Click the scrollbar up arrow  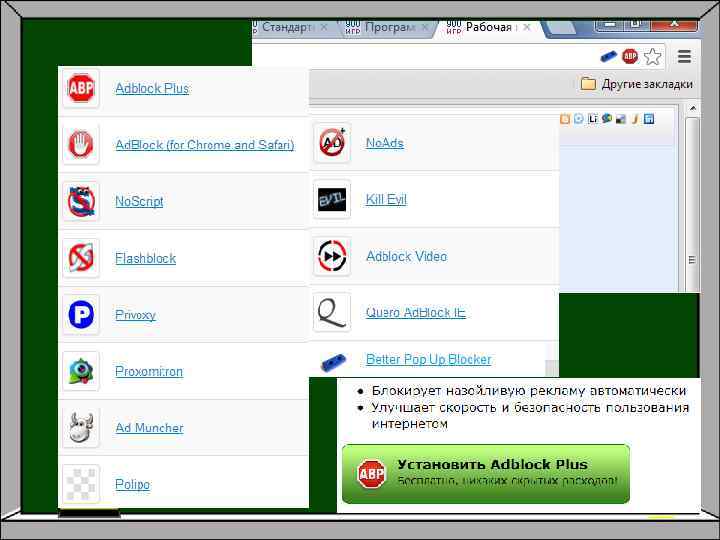(x=692, y=108)
